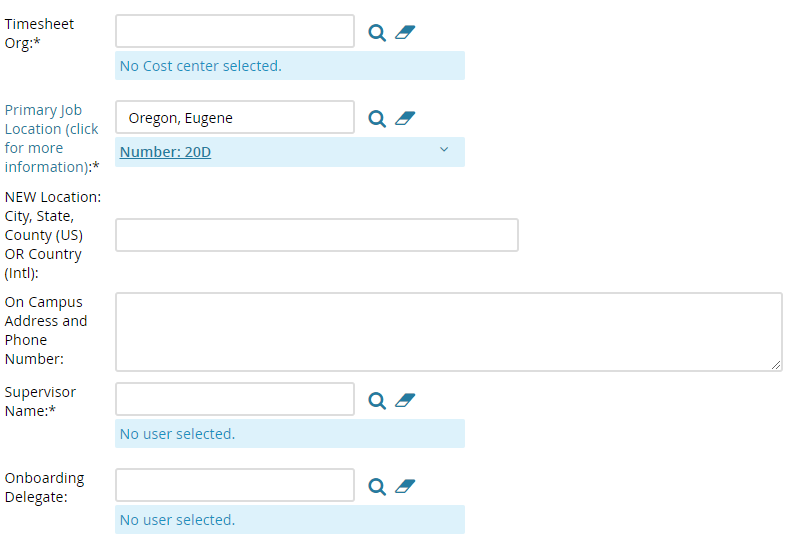This screenshot has width=789, height=537.
Task: Focus the Timesheet Org text field
Action: point(235,31)
